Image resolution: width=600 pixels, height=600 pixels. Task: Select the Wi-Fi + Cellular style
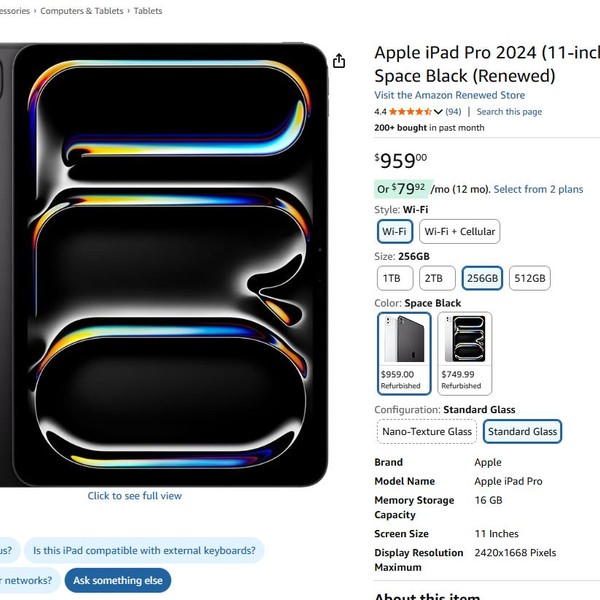point(459,231)
